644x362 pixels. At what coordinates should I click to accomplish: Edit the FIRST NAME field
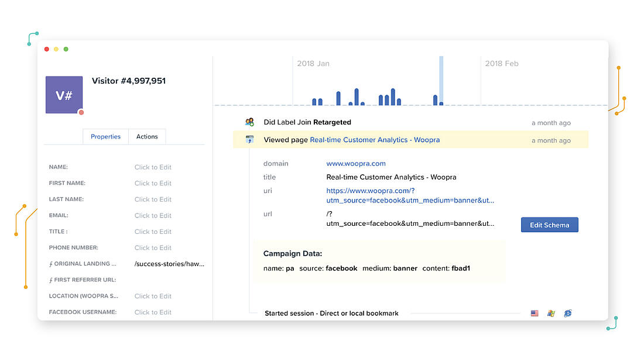tap(153, 183)
